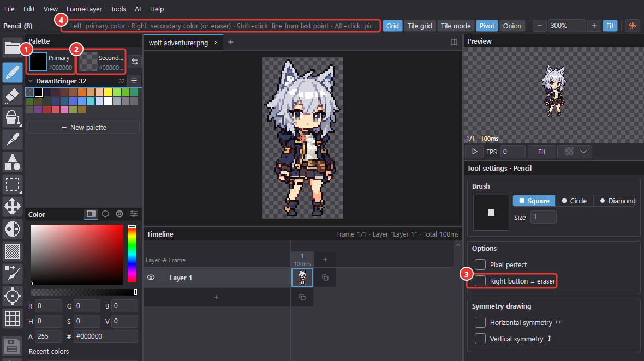Select the Dither pattern tool

(13, 251)
